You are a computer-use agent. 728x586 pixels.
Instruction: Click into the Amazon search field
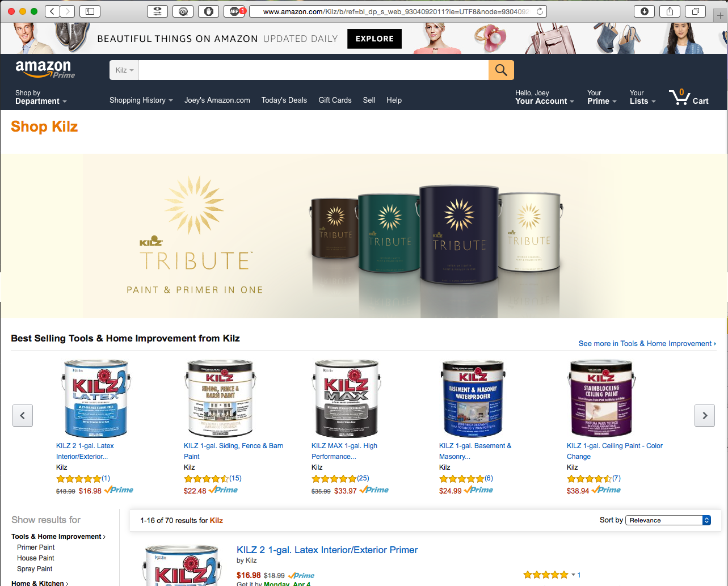pyautogui.click(x=314, y=70)
